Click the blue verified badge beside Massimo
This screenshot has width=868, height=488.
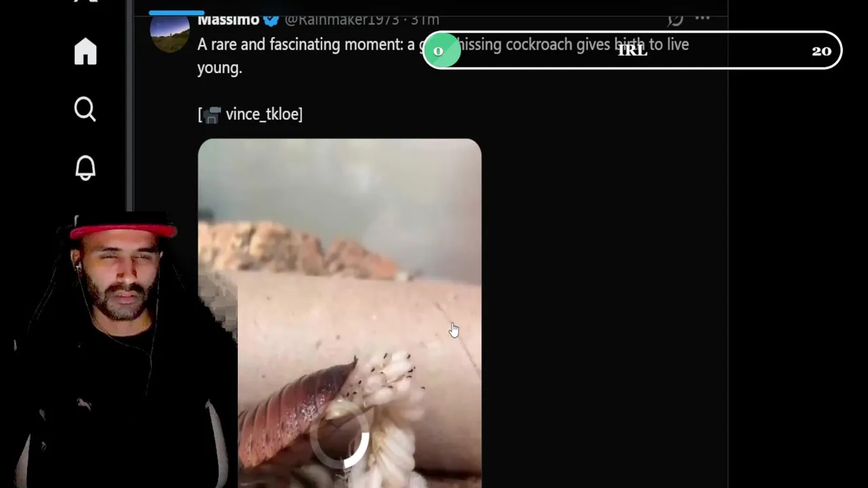pyautogui.click(x=271, y=20)
